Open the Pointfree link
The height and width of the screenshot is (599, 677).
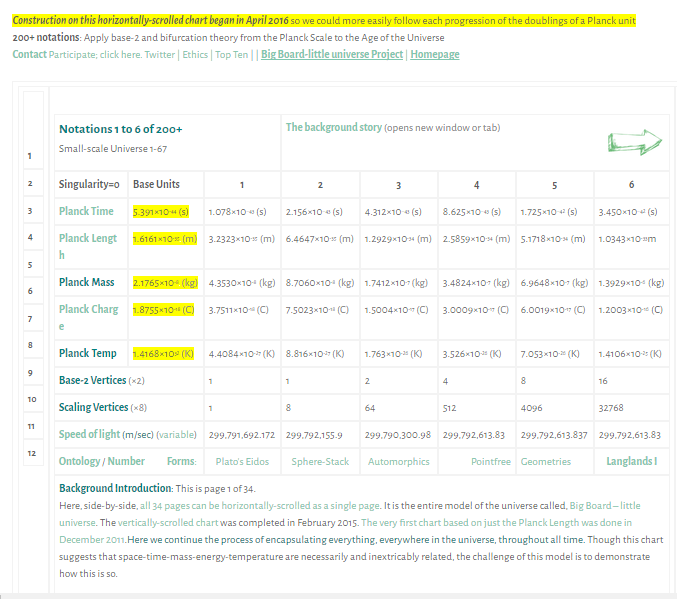pyautogui.click(x=491, y=462)
